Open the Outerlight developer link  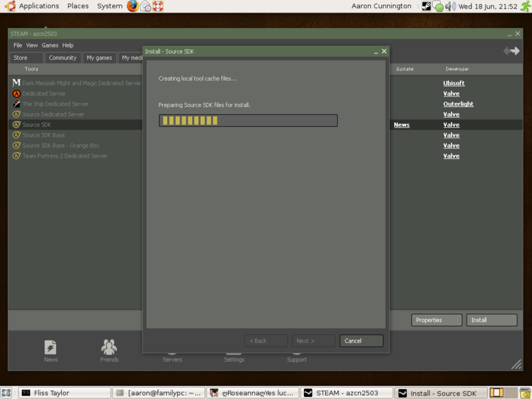458,104
